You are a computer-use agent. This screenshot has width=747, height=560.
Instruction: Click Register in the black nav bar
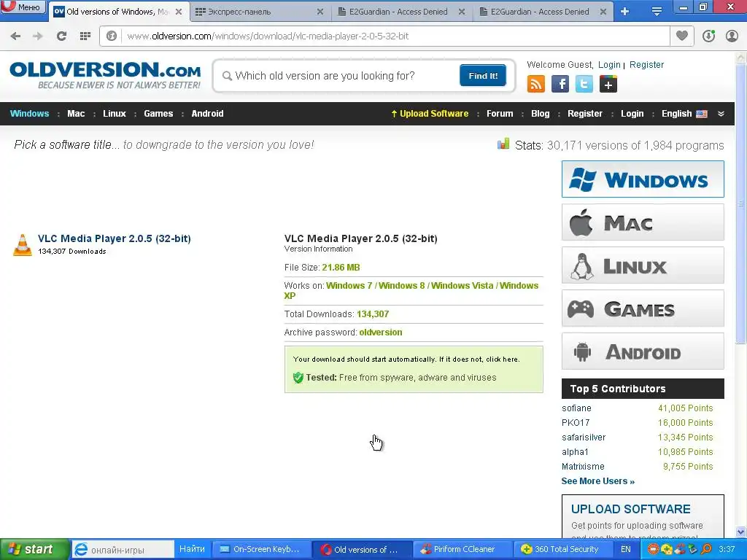click(585, 113)
